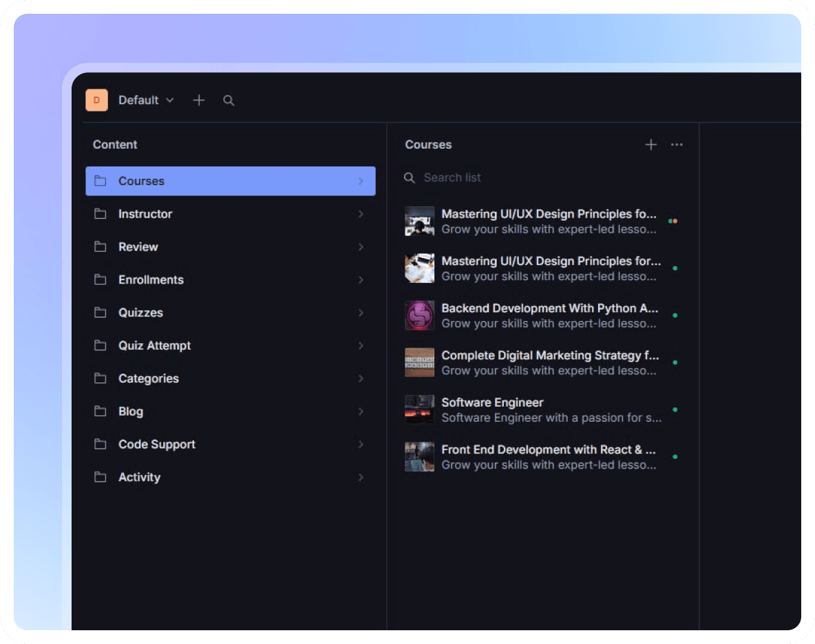
Task: Open the Quiz Attempt list
Action: tap(154, 345)
